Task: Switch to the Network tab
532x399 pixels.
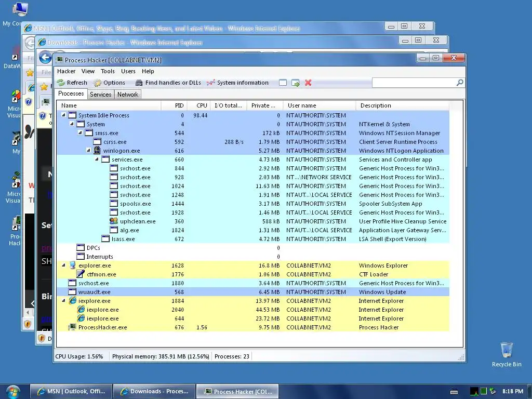Action: (128, 95)
